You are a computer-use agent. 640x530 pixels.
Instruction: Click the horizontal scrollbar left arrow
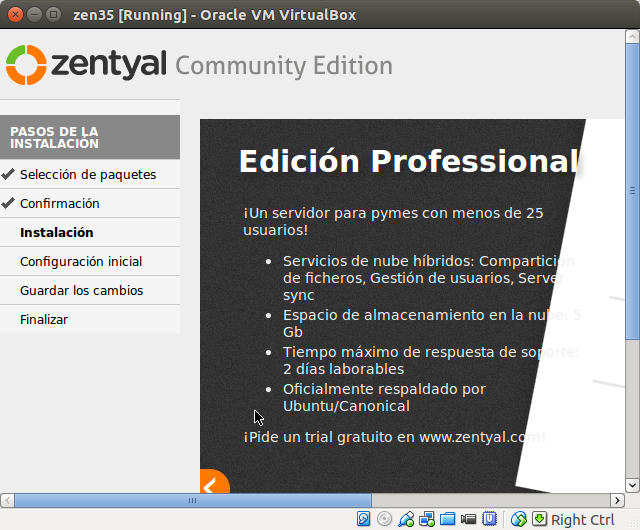7,500
